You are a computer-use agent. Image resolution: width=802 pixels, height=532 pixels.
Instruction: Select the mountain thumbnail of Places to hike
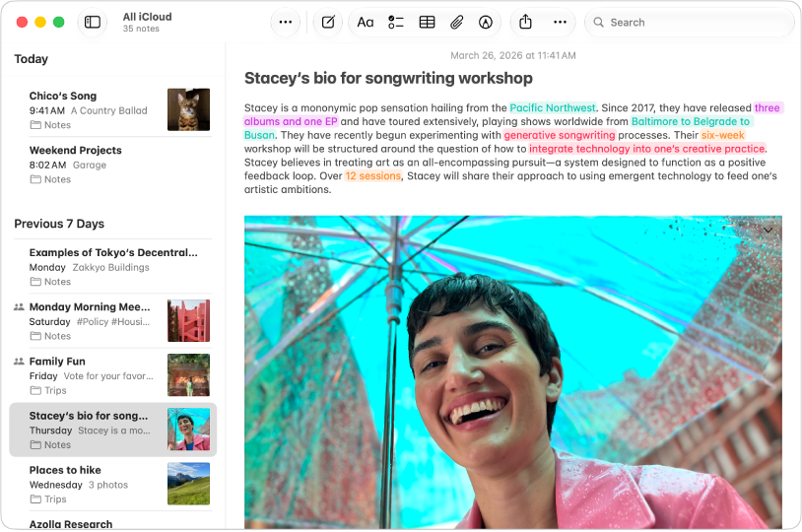pyautogui.click(x=189, y=484)
